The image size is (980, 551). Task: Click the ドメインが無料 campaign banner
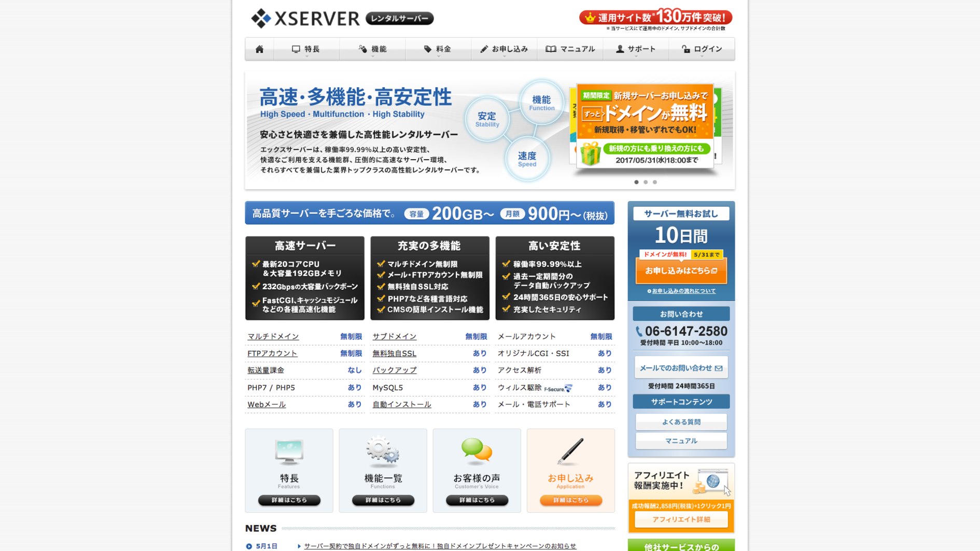pyautogui.click(x=645, y=125)
